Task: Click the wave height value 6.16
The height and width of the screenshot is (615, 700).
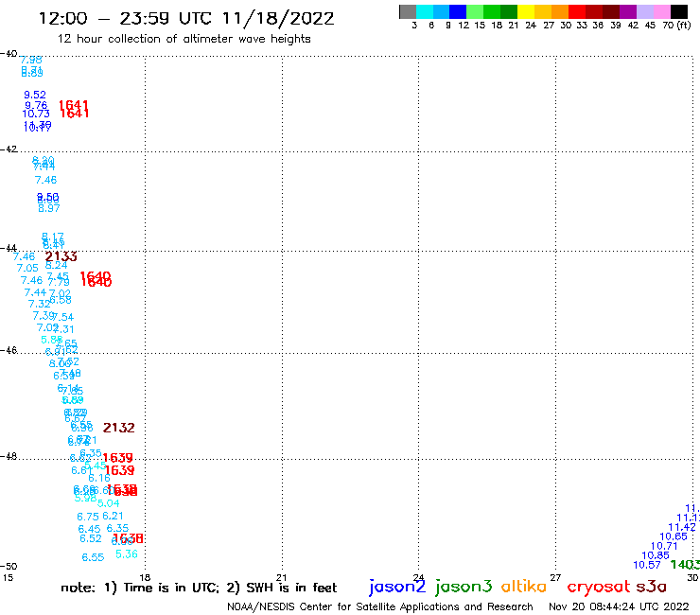Action: [x=99, y=479]
